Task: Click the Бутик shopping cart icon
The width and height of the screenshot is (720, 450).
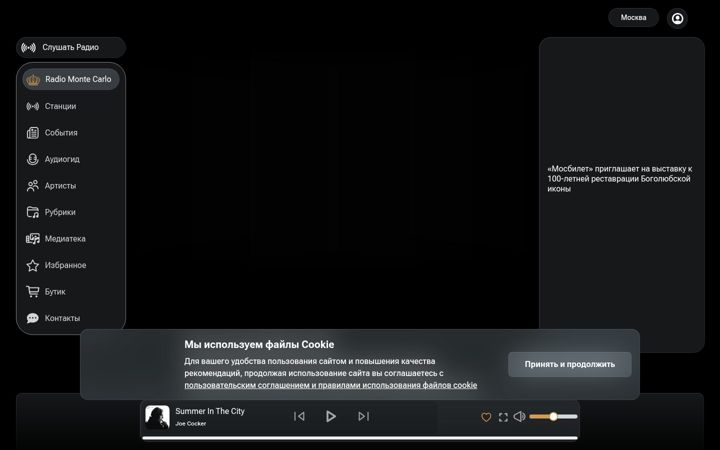Action: 33,292
